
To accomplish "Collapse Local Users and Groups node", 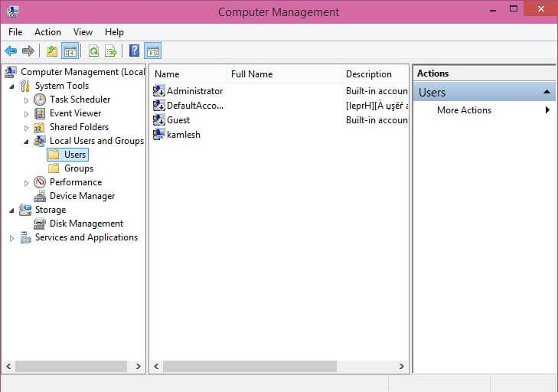I will pyautogui.click(x=26, y=142).
